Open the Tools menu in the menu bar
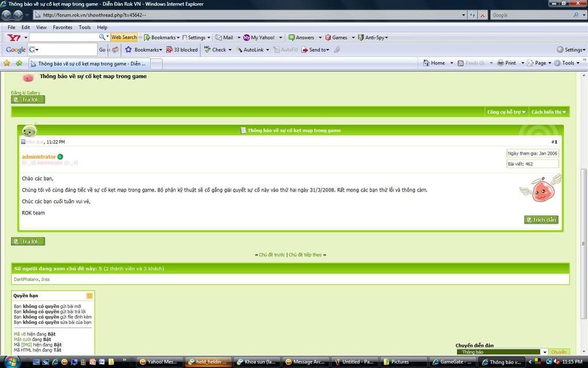 coord(84,27)
